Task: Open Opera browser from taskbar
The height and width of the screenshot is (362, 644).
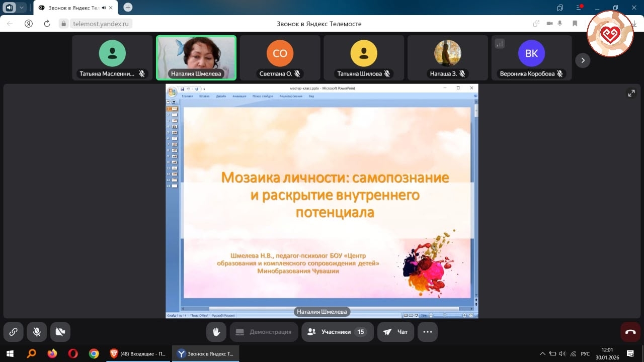Action: tap(73, 353)
